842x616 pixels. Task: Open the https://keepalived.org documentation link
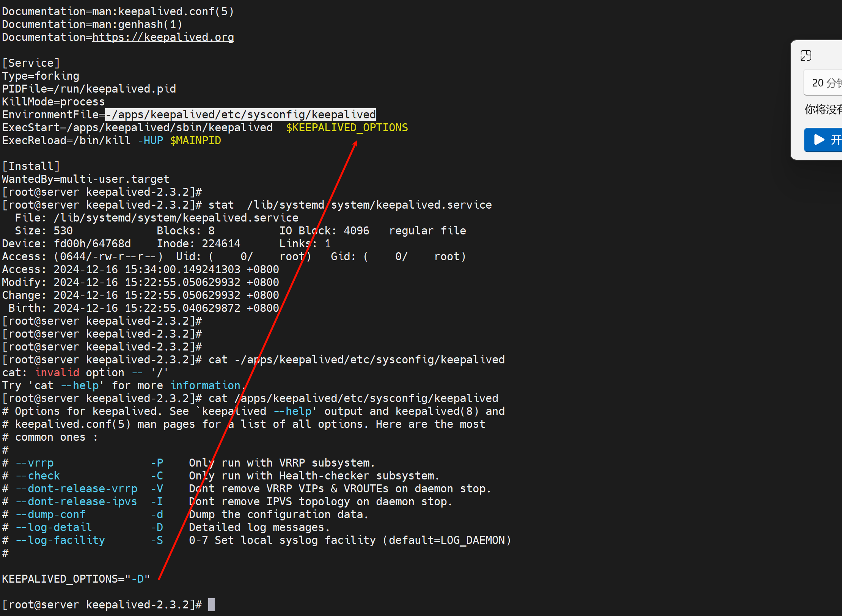click(163, 37)
